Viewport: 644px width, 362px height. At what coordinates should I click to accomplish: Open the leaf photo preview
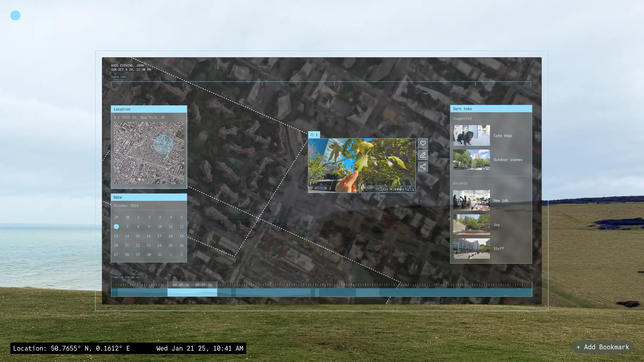tap(362, 165)
